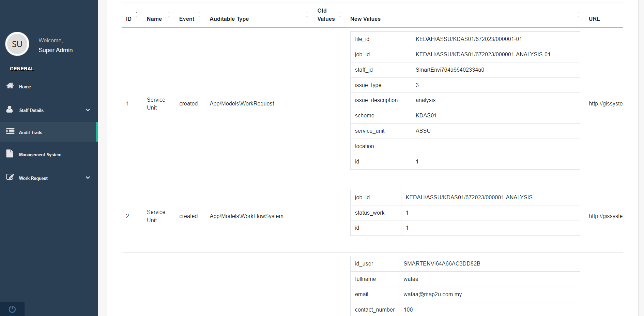Sort table by Name column header

154,19
